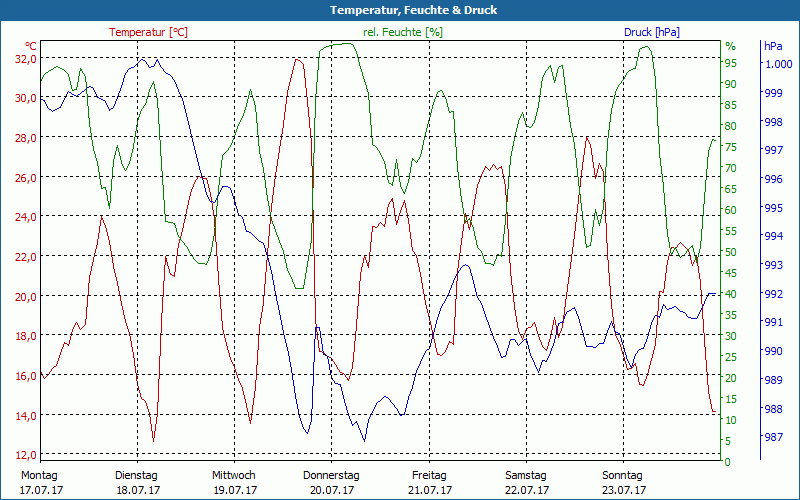Click the '990' pressure axis value
Screen dimensions: 800x500
(x=773, y=351)
